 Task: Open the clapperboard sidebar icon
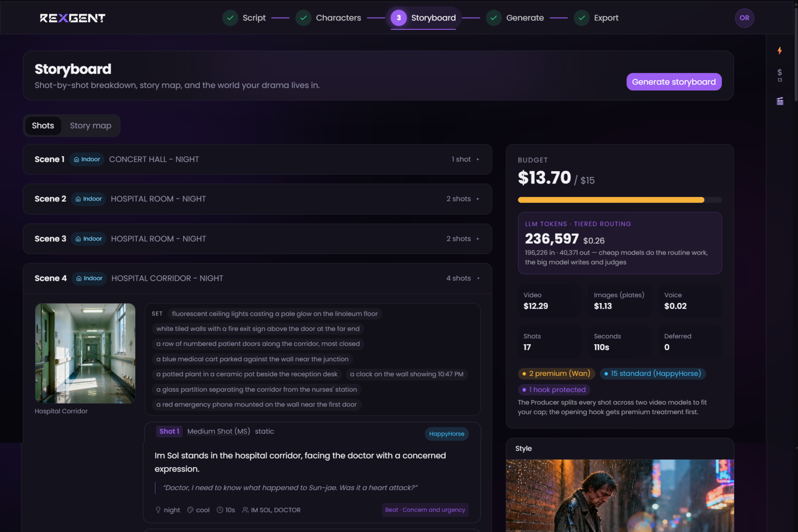click(x=780, y=101)
